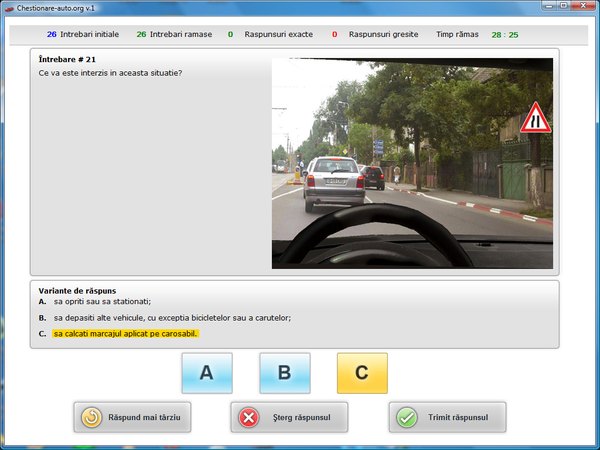Choose answer button B

(x=284, y=373)
